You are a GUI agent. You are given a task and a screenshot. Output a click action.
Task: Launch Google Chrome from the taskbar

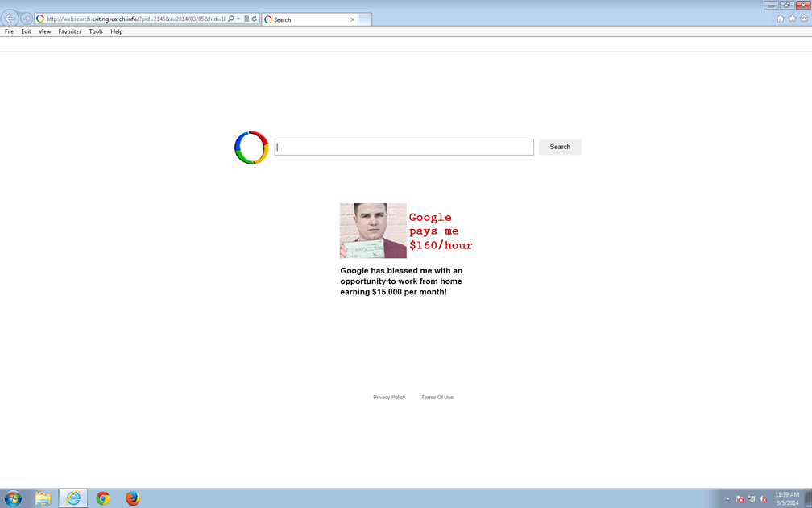[x=103, y=498]
